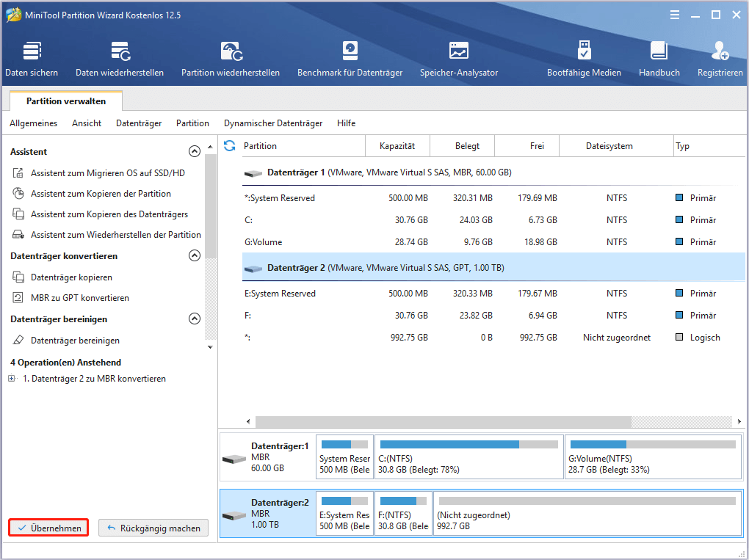The height and width of the screenshot is (560, 749).
Task: Select the F:(NTFS) block in disk map
Action: point(404,513)
